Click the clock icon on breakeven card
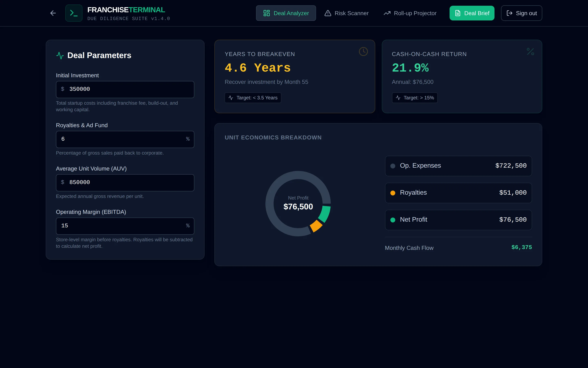 click(x=363, y=52)
